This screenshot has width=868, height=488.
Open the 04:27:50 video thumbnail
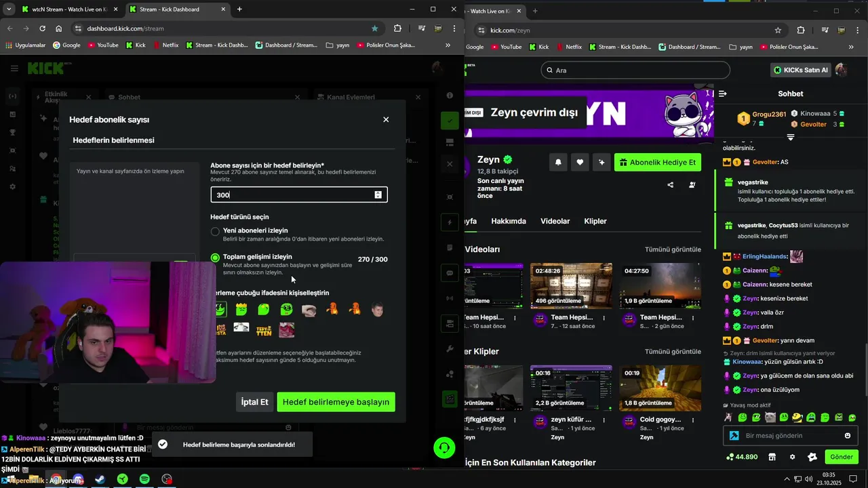[660, 285]
